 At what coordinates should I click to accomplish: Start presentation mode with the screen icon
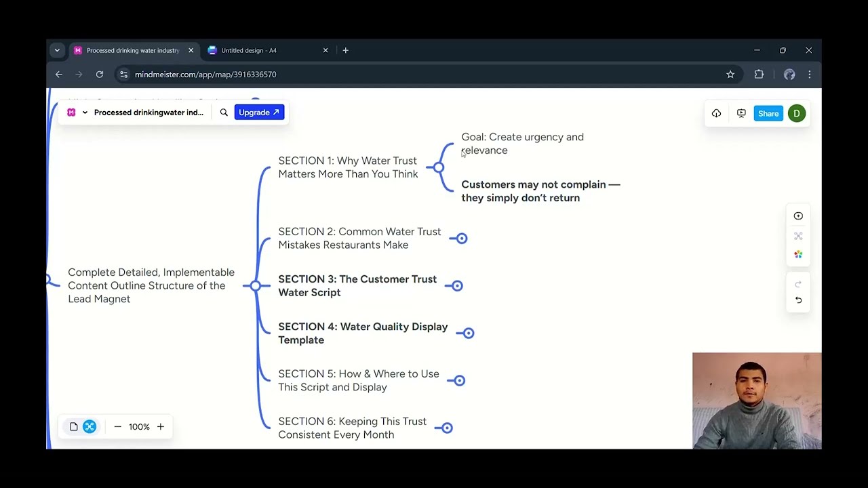pyautogui.click(x=741, y=113)
